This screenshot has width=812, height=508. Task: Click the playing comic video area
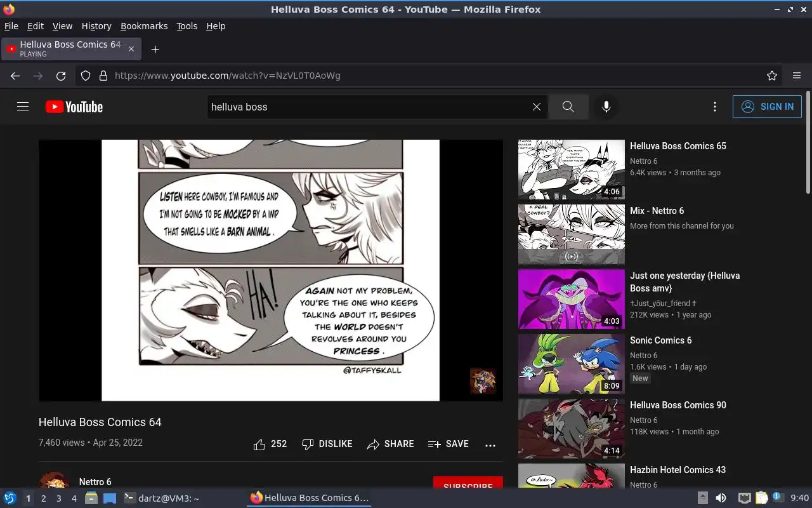(x=271, y=271)
